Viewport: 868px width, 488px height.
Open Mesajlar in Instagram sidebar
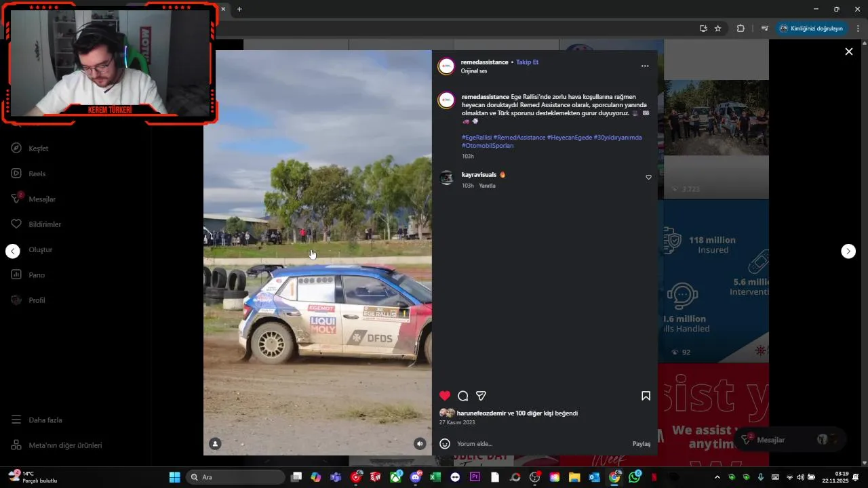[x=33, y=199]
